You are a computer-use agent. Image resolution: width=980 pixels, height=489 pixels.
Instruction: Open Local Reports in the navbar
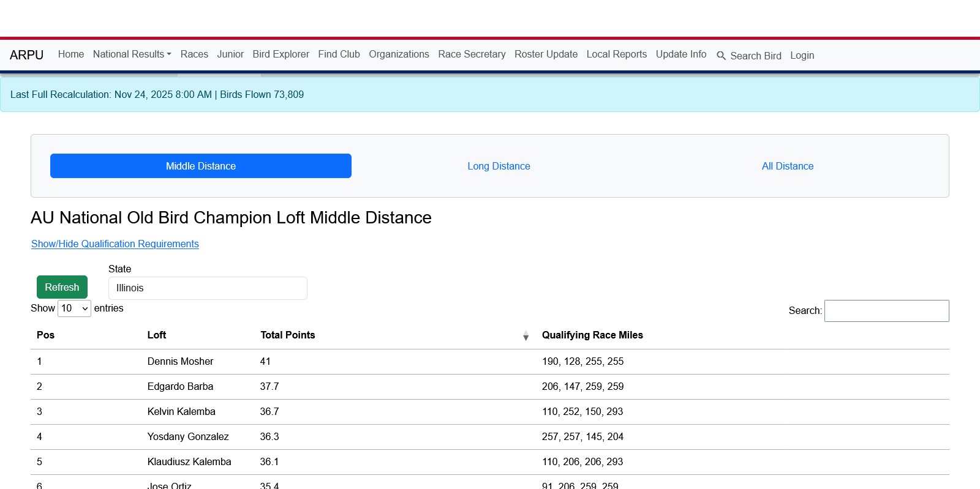616,54
